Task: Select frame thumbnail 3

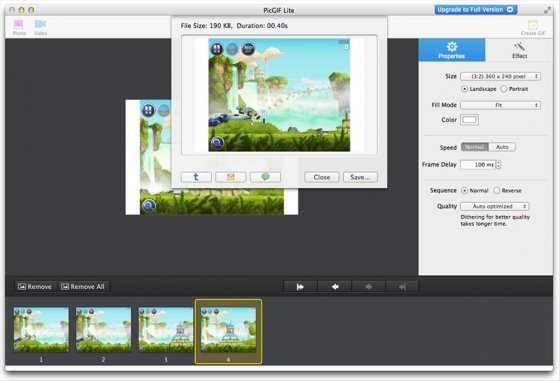Action: (166, 330)
